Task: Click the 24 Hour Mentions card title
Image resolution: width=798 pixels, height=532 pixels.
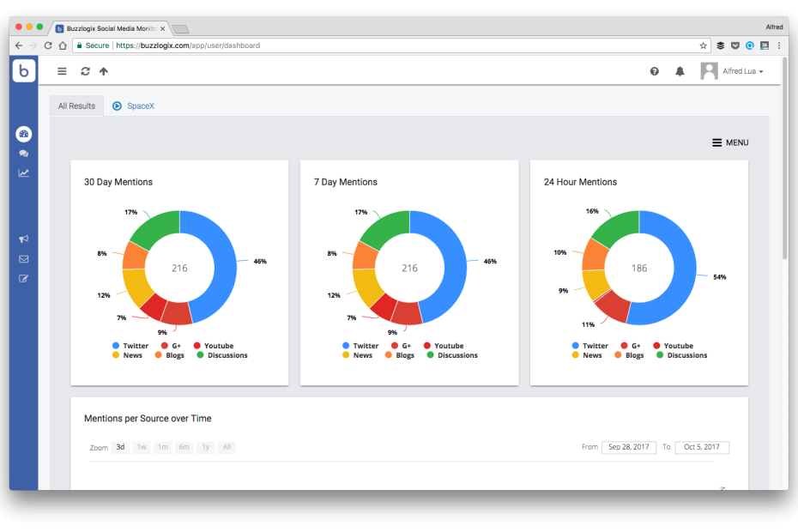Action: coord(580,182)
